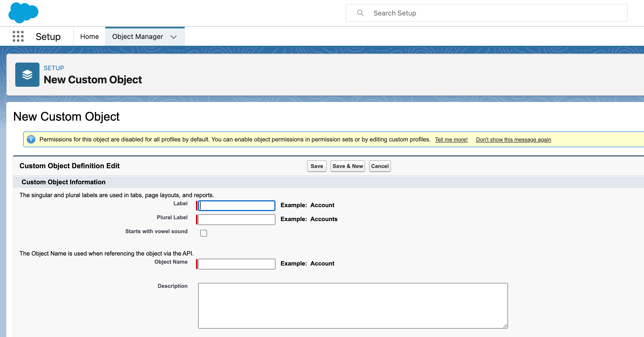
Task: Click Don't show this message again link
Action: pos(513,139)
